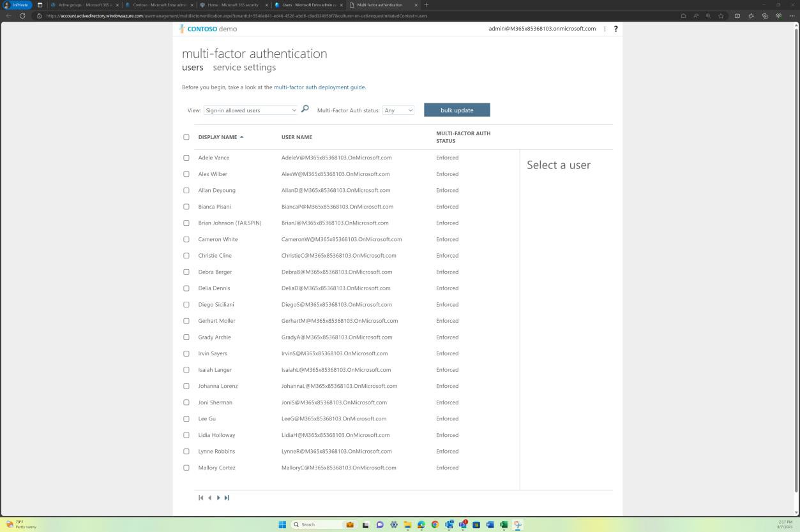This screenshot has width=800, height=532.
Task: Open the search (magnifier) icon beside View
Action: click(305, 109)
